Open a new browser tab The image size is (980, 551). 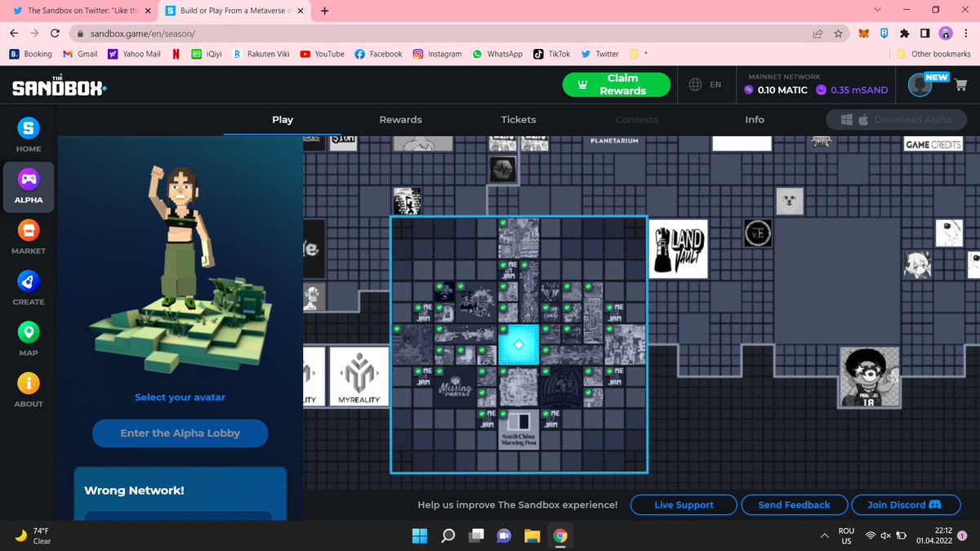(325, 11)
